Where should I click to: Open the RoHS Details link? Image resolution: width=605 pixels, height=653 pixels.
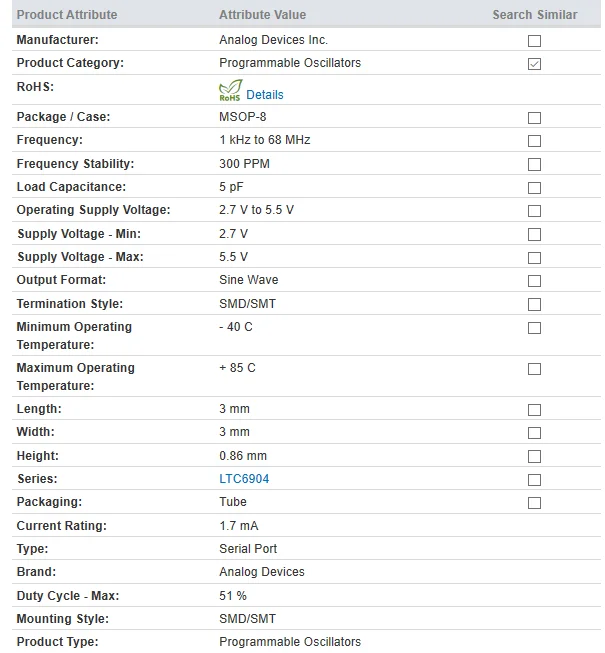tap(265, 95)
